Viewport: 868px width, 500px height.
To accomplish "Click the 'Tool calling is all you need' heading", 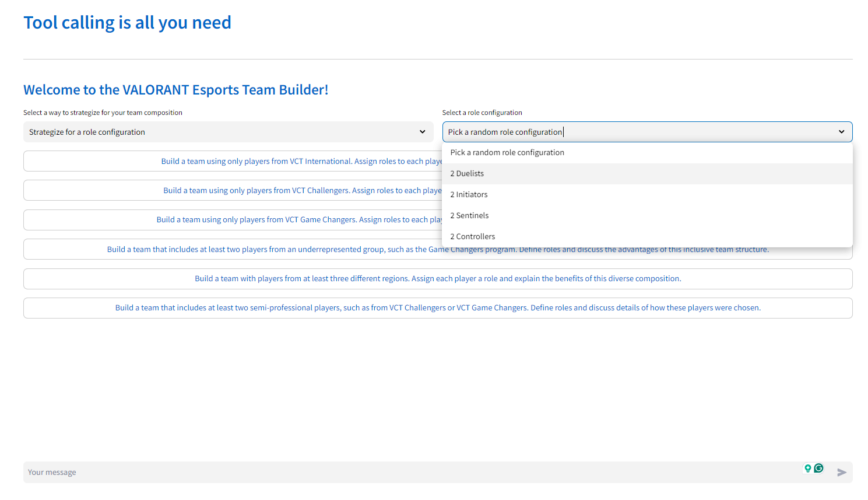I will click(127, 22).
